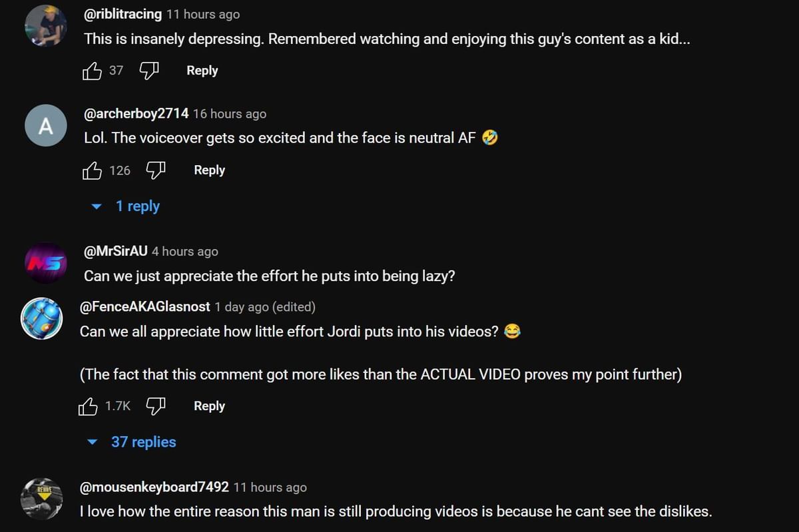Open @riblitracing's channel via username

coord(123,14)
